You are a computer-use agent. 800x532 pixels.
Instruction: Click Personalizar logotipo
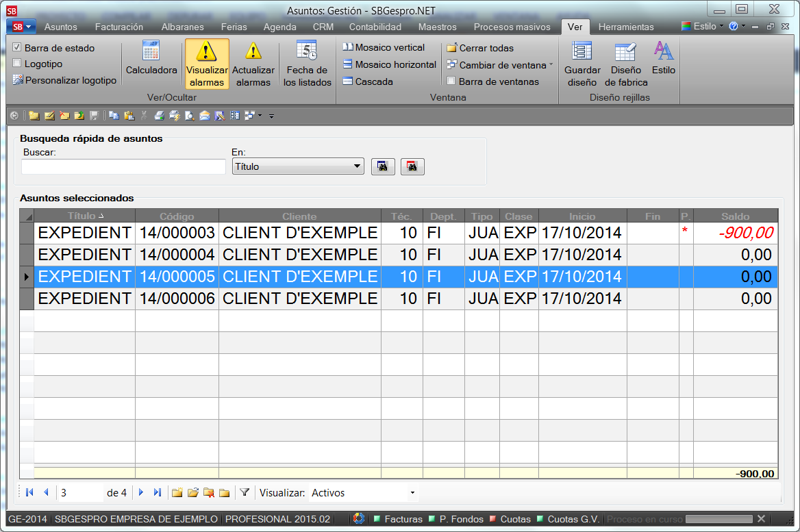pyautogui.click(x=64, y=80)
